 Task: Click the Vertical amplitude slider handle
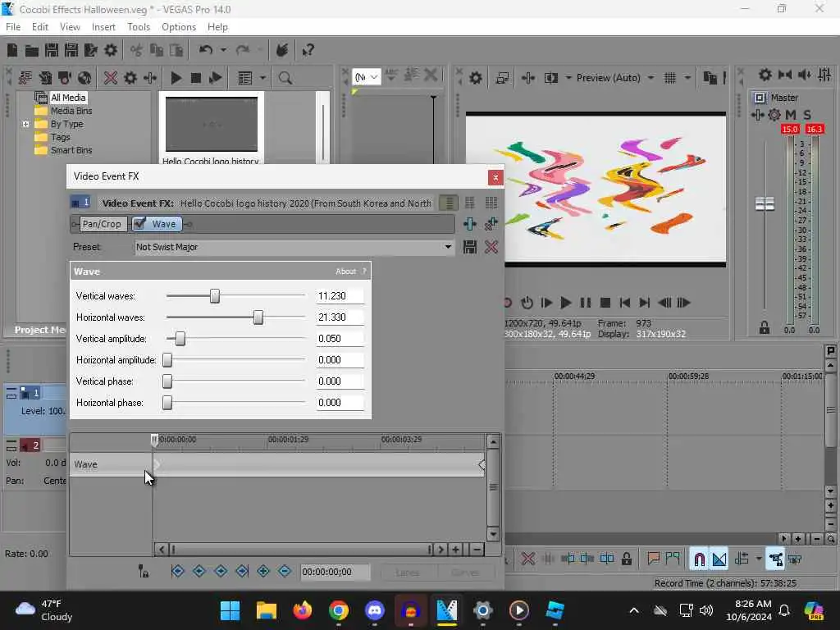pos(180,339)
